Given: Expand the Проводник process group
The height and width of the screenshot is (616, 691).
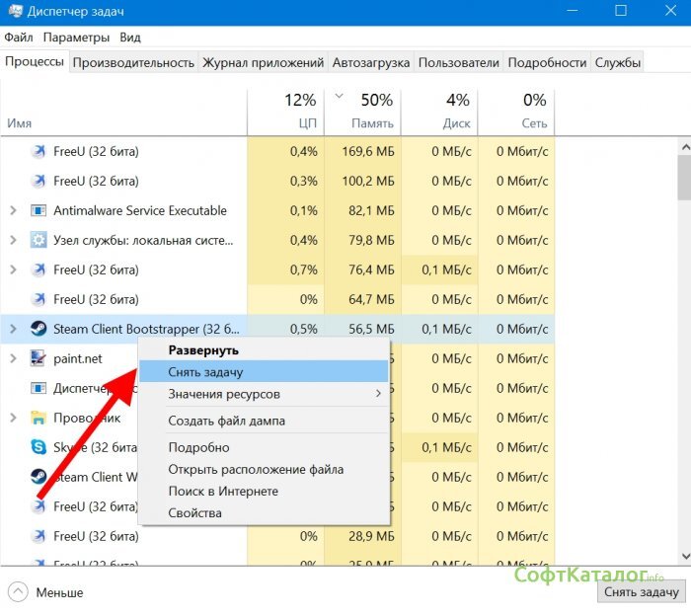Looking at the screenshot, I should 13,418.
